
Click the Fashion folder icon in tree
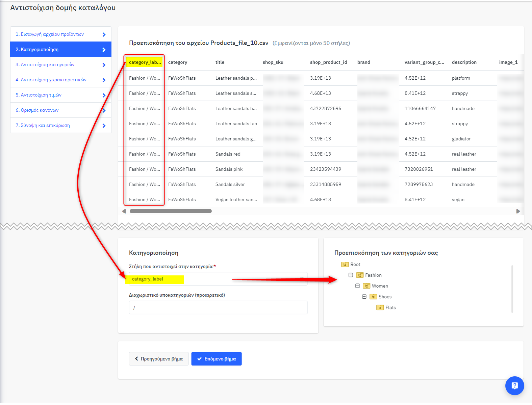coord(359,275)
